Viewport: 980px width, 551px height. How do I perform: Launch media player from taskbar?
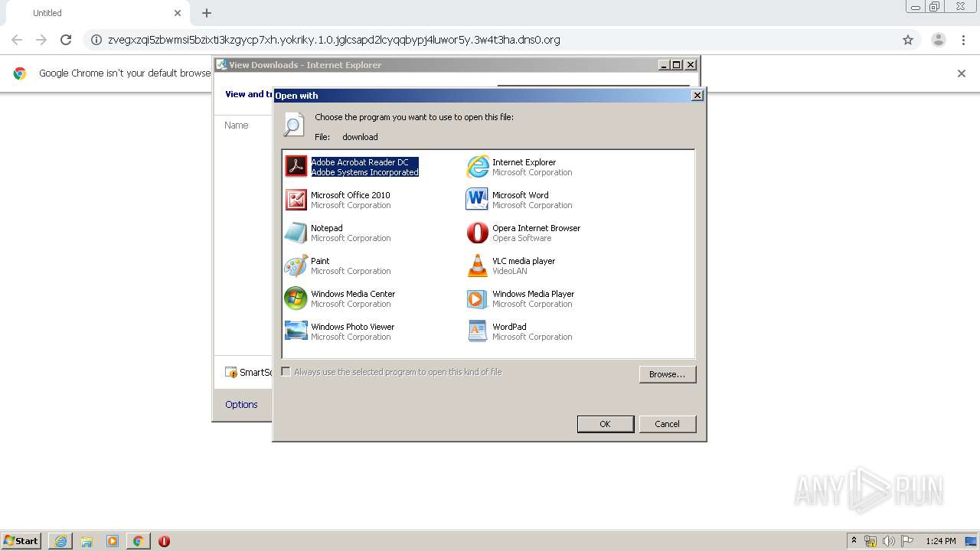113,541
